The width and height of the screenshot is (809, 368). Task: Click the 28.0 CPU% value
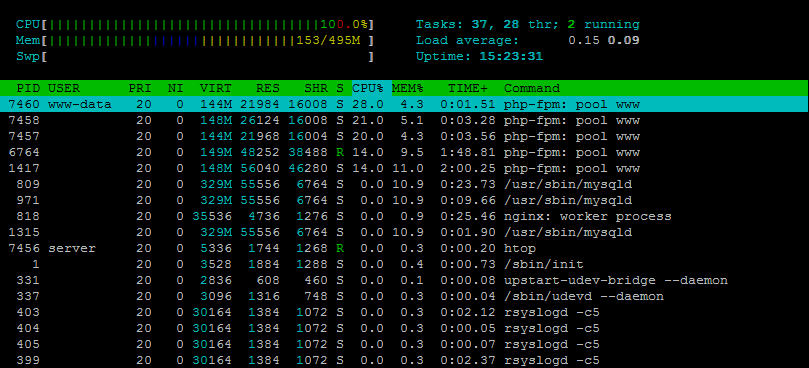point(368,104)
